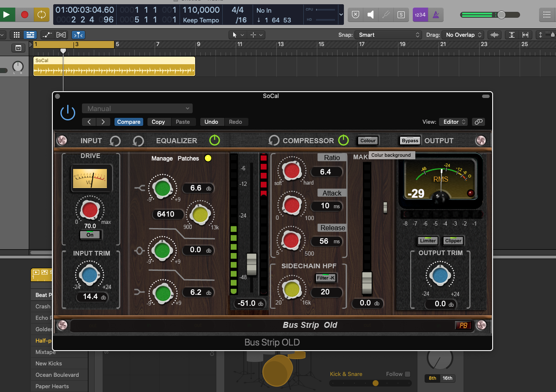
Task: Click the Paste button
Action: point(183,122)
